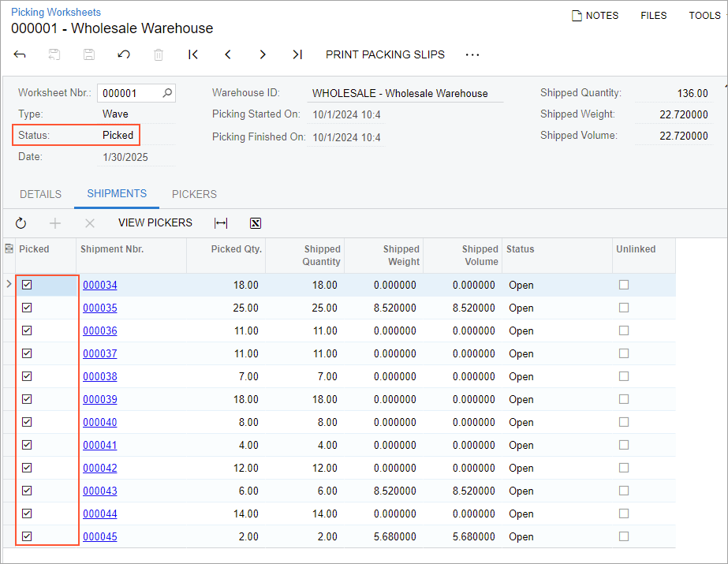The image size is (728, 564).
Task: Open Worksheet Nbr. lookup magnifier
Action: point(167,93)
